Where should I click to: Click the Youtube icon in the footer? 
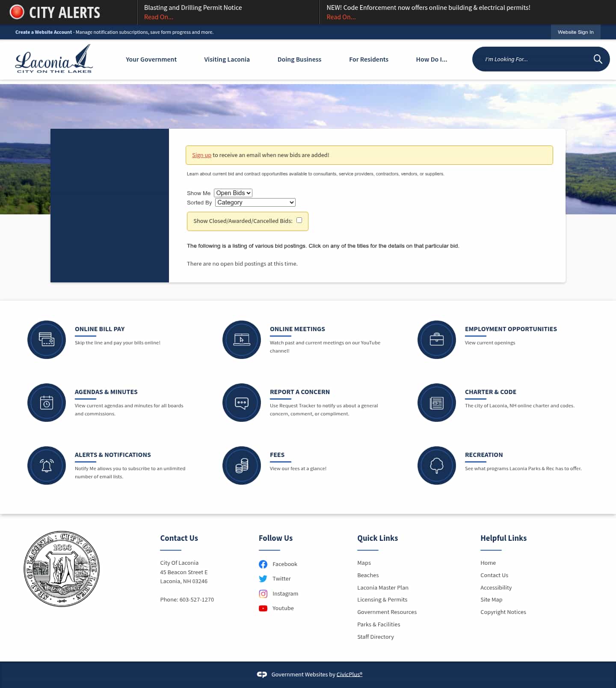(x=263, y=608)
